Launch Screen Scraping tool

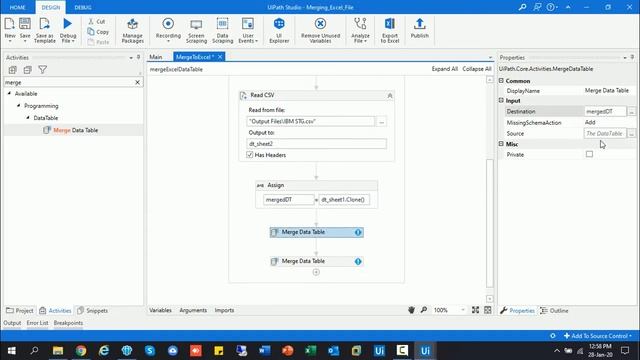[196, 31]
